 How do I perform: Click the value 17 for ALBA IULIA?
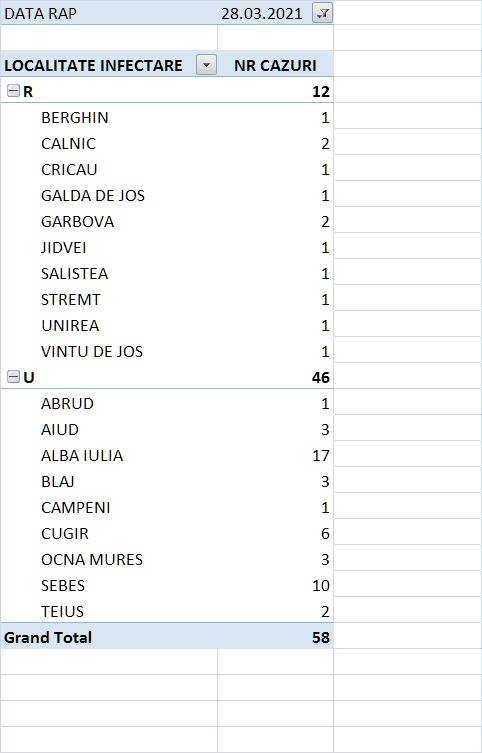click(x=321, y=455)
